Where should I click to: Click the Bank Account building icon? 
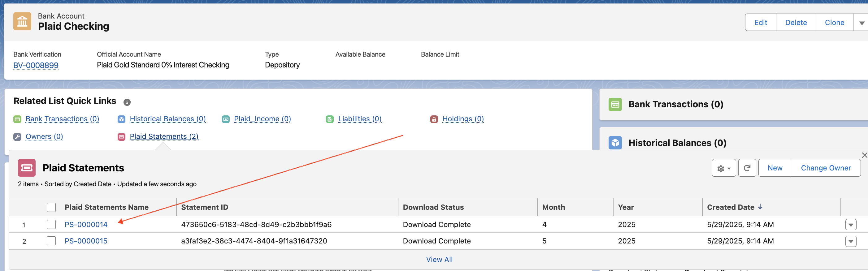tap(22, 21)
